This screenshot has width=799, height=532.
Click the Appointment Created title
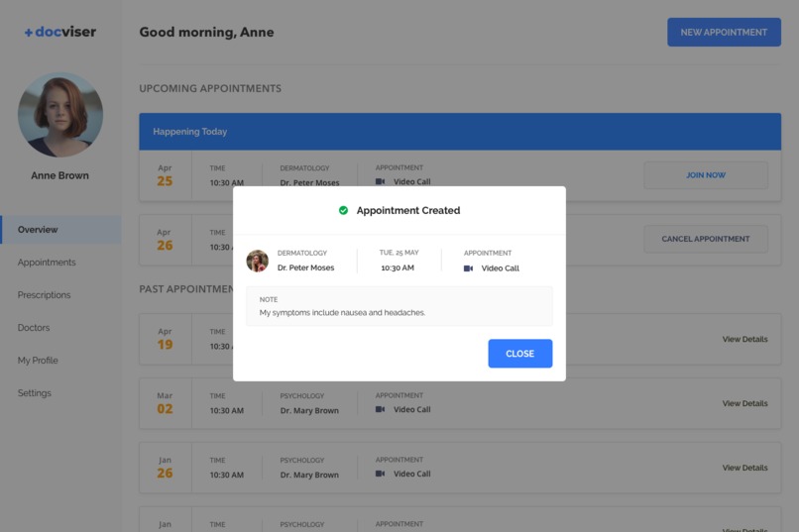click(408, 210)
